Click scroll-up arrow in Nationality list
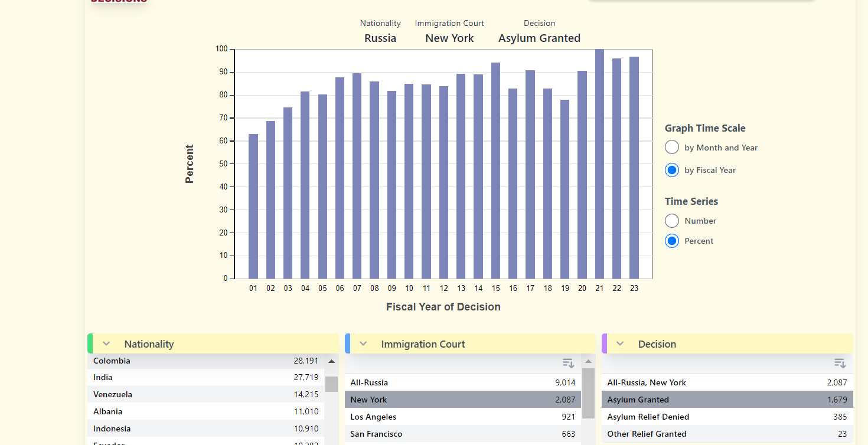Image resolution: width=868 pixels, height=445 pixels. tap(331, 361)
